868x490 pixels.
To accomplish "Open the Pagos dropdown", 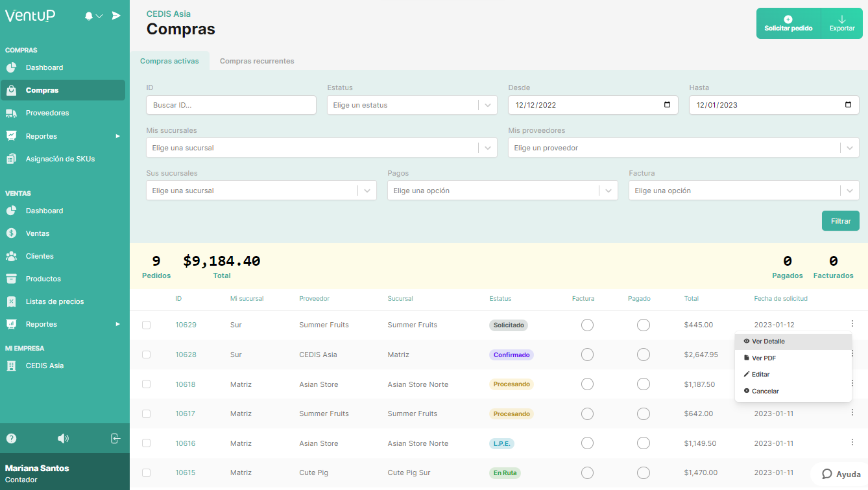I will 503,191.
